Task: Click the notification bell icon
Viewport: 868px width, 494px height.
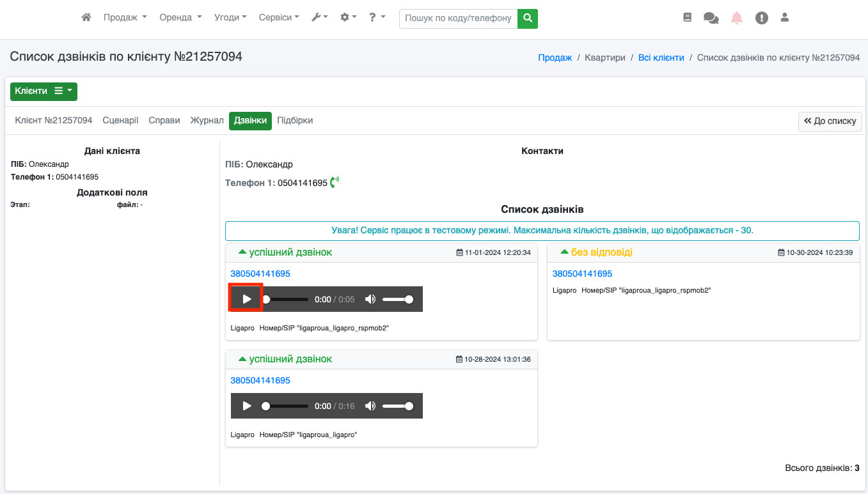Action: 737,18
